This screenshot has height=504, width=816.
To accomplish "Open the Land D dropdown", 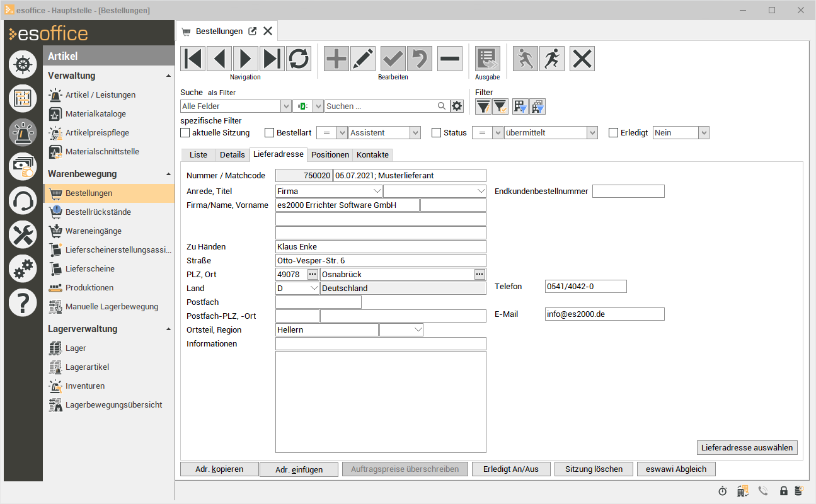I will [314, 288].
